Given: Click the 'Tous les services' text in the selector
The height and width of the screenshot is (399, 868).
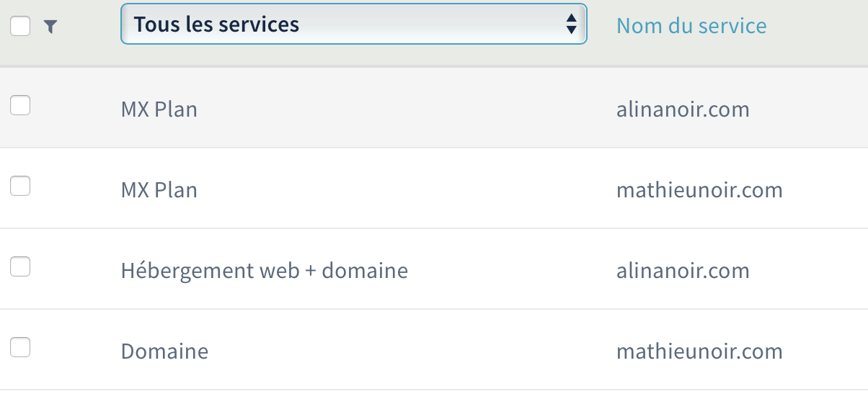Looking at the screenshot, I should (216, 24).
